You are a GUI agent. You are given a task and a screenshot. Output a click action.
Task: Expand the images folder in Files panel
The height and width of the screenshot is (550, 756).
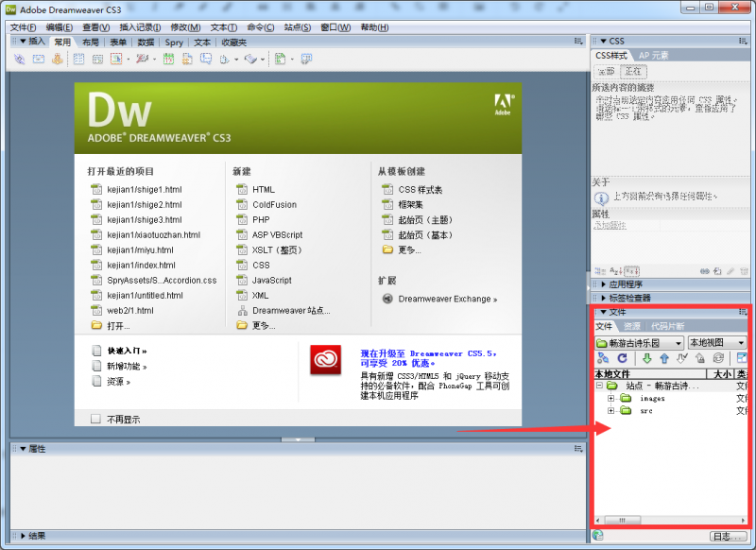pyautogui.click(x=610, y=398)
